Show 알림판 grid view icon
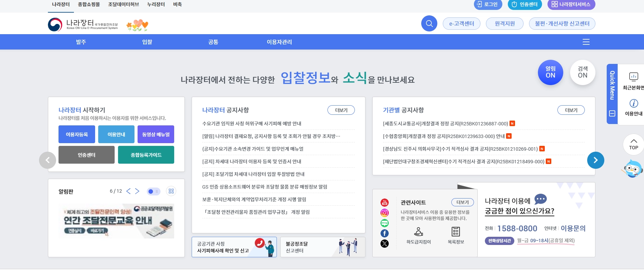 coord(171,191)
